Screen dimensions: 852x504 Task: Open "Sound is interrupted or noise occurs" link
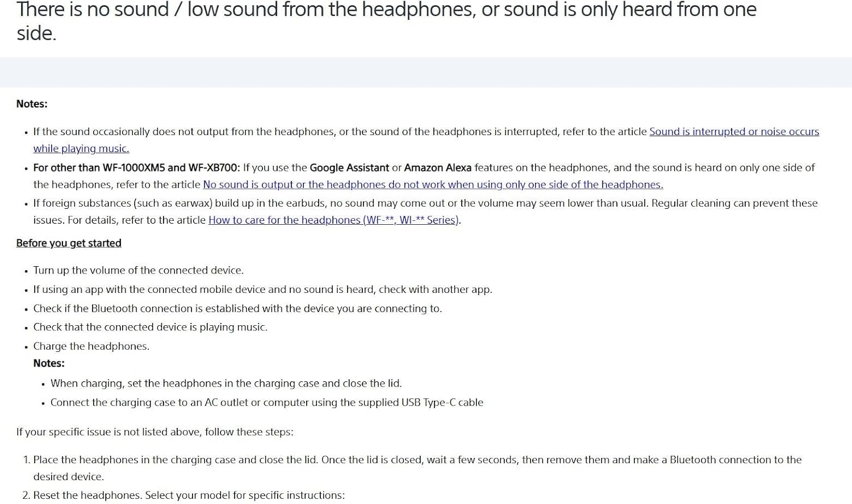click(x=734, y=132)
